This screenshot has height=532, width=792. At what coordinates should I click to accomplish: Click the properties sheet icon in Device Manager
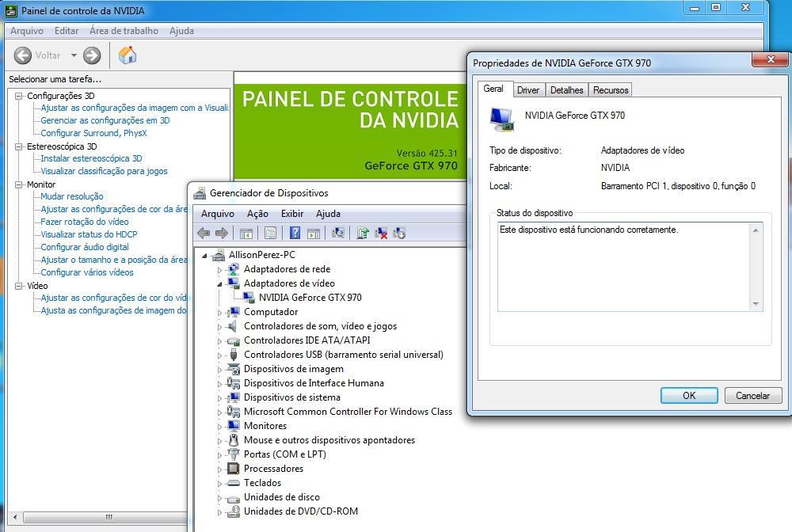270,233
